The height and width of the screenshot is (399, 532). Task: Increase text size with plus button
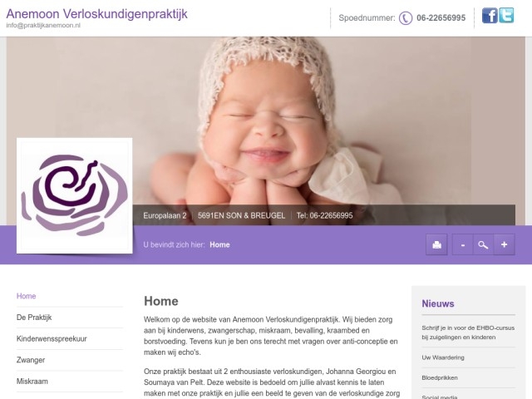(505, 244)
